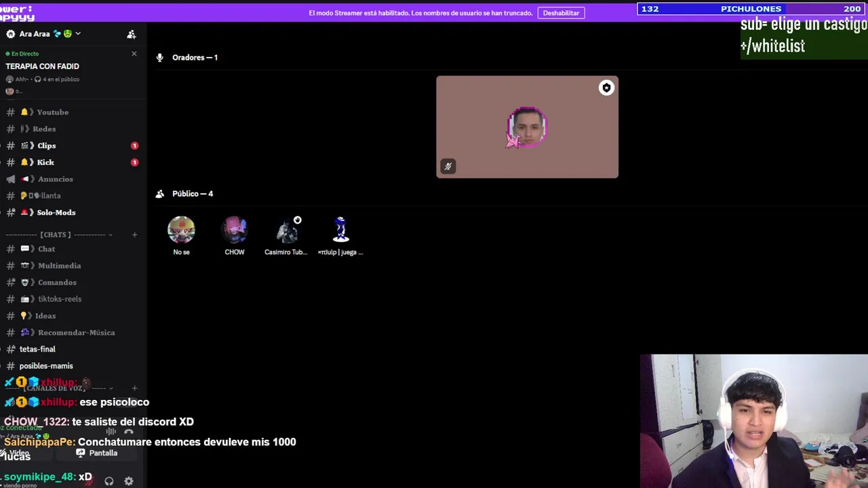Click the Oradores — 1 section header
The image size is (868, 488).
(x=195, y=58)
